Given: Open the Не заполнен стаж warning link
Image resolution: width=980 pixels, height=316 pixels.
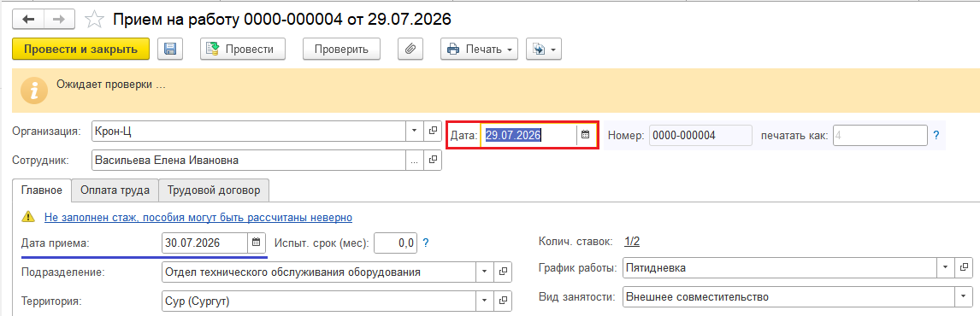Looking at the screenshot, I should 198,217.
